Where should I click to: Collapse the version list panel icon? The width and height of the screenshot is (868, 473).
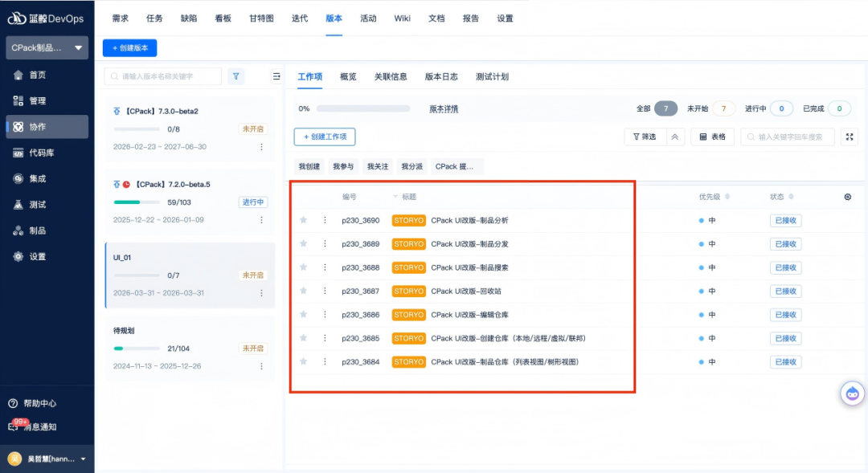coord(276,76)
